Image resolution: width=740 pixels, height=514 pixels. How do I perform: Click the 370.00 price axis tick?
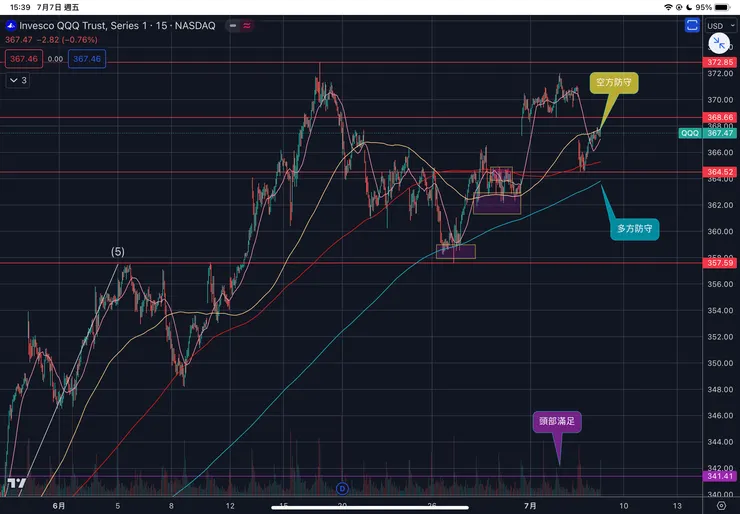[x=720, y=100]
